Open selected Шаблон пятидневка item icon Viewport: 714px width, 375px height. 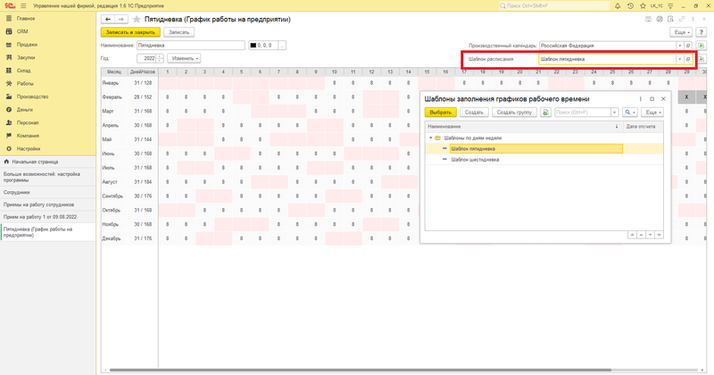(x=688, y=59)
